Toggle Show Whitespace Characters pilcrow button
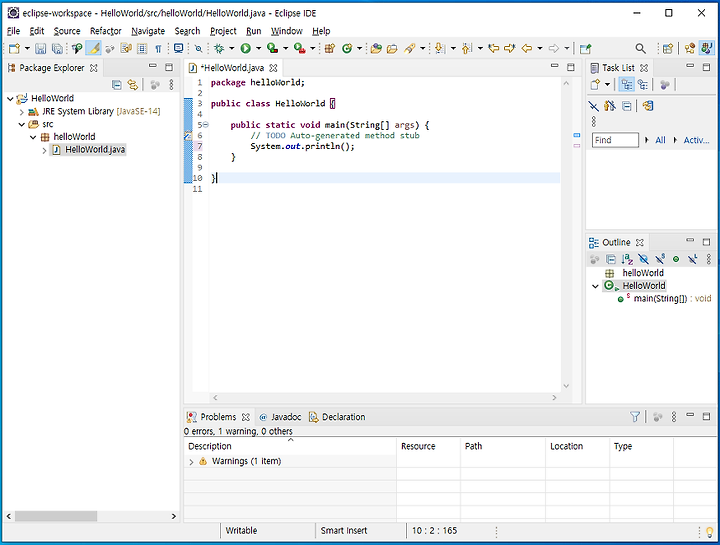The width and height of the screenshot is (720, 545). pos(158,48)
